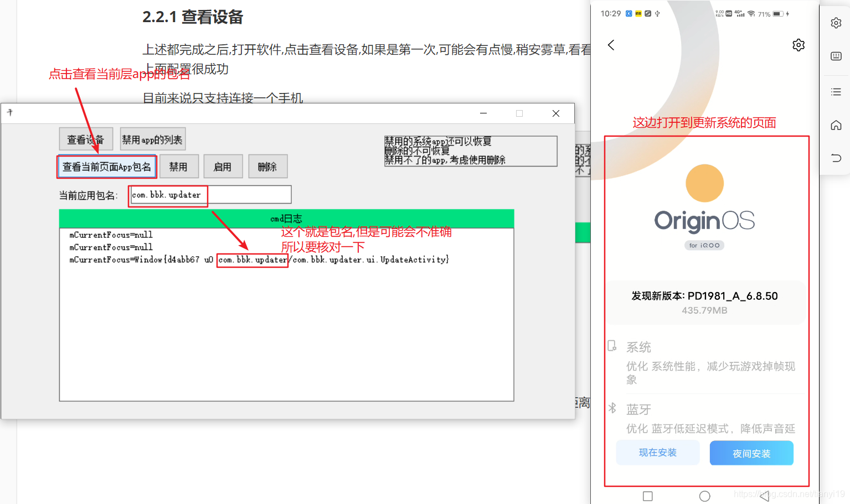850x504 pixels.
Task: Click the small app icon in title bar
Action: pos(10,113)
